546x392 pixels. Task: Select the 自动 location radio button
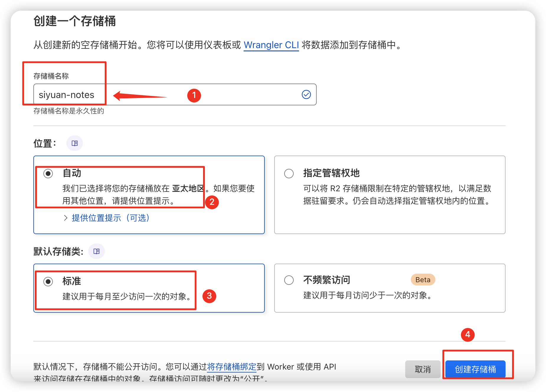coord(48,173)
